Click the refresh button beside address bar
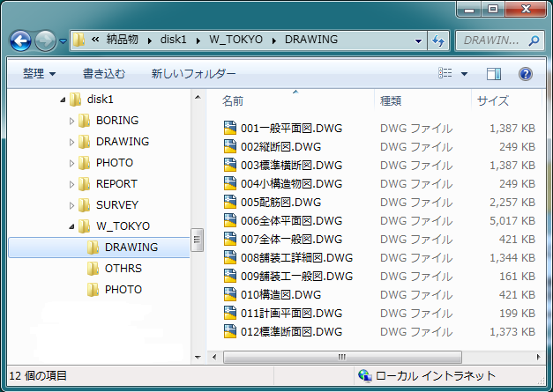 tap(438, 41)
